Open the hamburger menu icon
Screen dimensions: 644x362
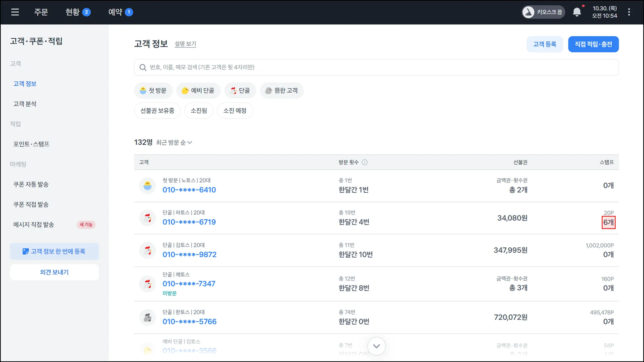pos(15,12)
